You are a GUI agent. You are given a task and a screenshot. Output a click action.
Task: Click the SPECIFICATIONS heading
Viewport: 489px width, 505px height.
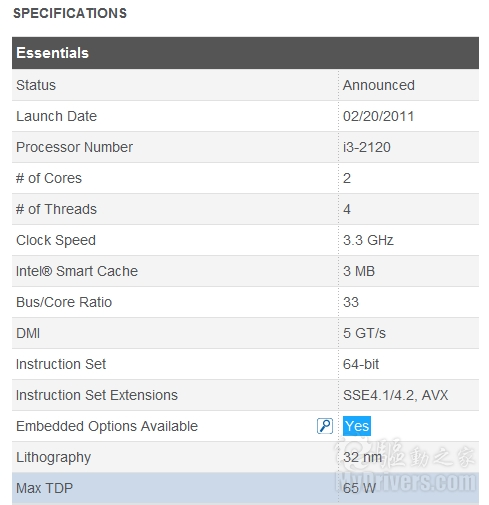tap(70, 13)
